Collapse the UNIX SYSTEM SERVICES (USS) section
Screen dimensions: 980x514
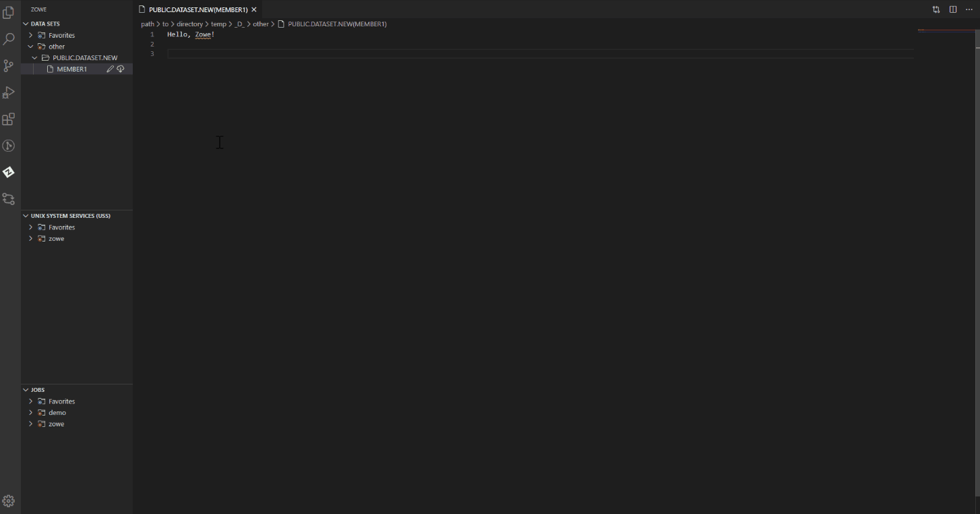70,216
